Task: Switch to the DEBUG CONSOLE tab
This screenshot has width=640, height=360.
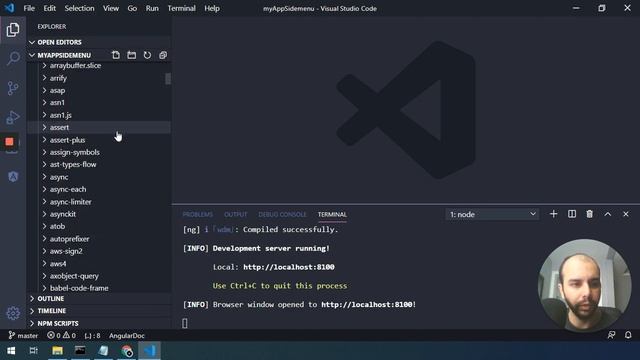Action: (x=282, y=214)
